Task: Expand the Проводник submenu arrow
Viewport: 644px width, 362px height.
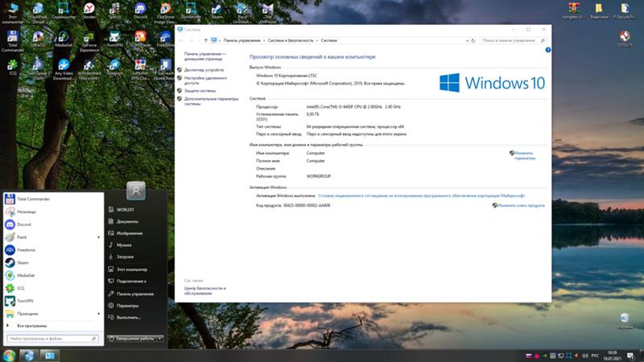Action: [98, 314]
